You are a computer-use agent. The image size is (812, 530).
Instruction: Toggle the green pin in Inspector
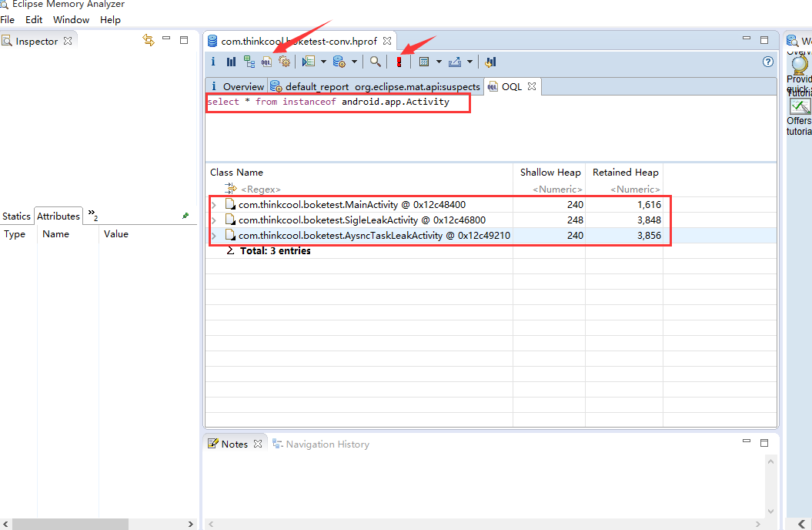(185, 216)
